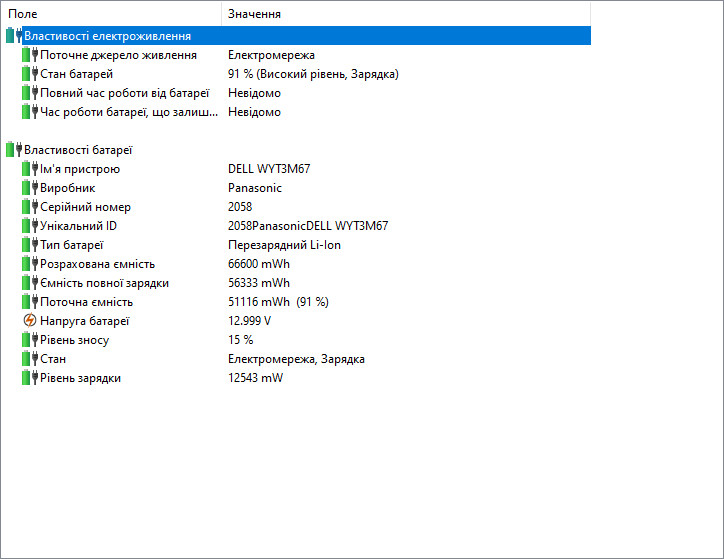
Task: Click the battery icon beside Властивості електроживлення
Action: click(13, 36)
